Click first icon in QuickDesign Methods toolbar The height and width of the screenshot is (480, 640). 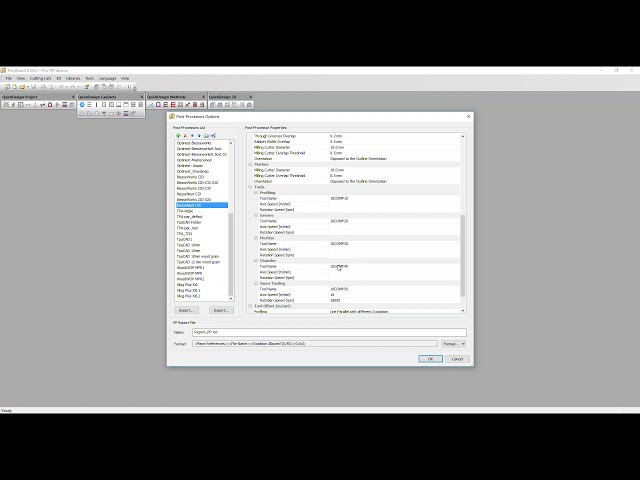tap(151, 105)
